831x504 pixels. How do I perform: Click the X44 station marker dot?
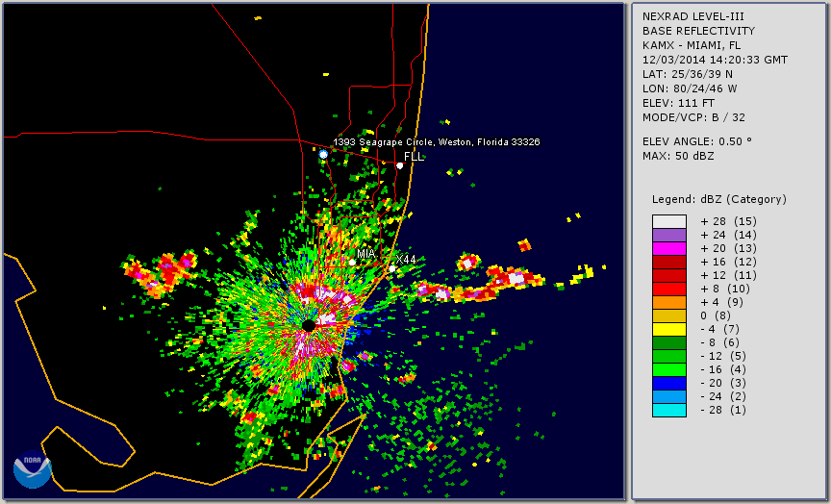[x=392, y=269]
